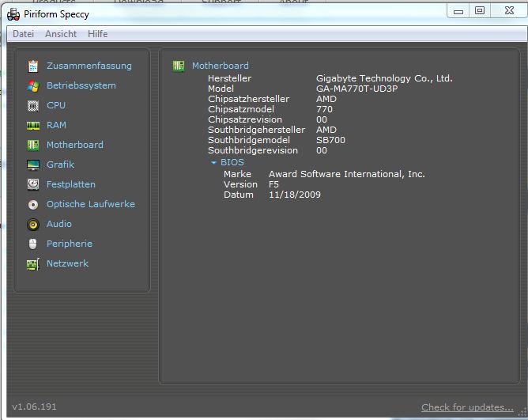Click the Zusammenfassung clipboard icon

(33, 66)
